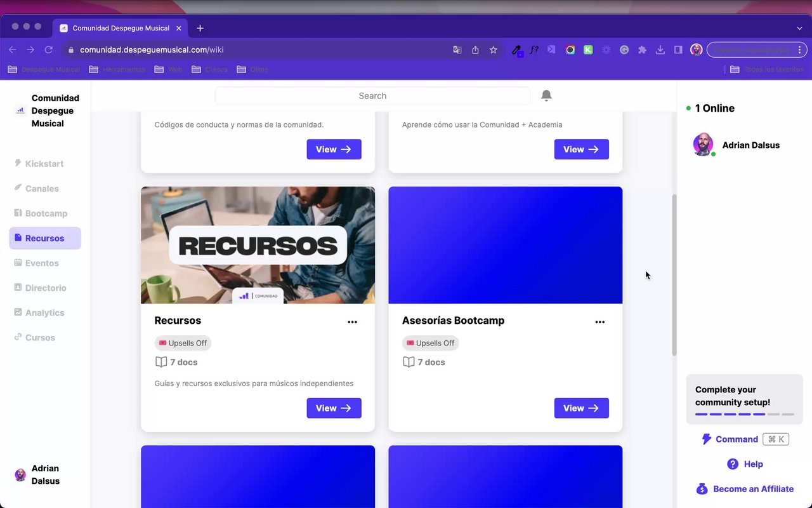Click the Grammarly G extension icon
The height and width of the screenshot is (508, 812).
pyautogui.click(x=624, y=50)
